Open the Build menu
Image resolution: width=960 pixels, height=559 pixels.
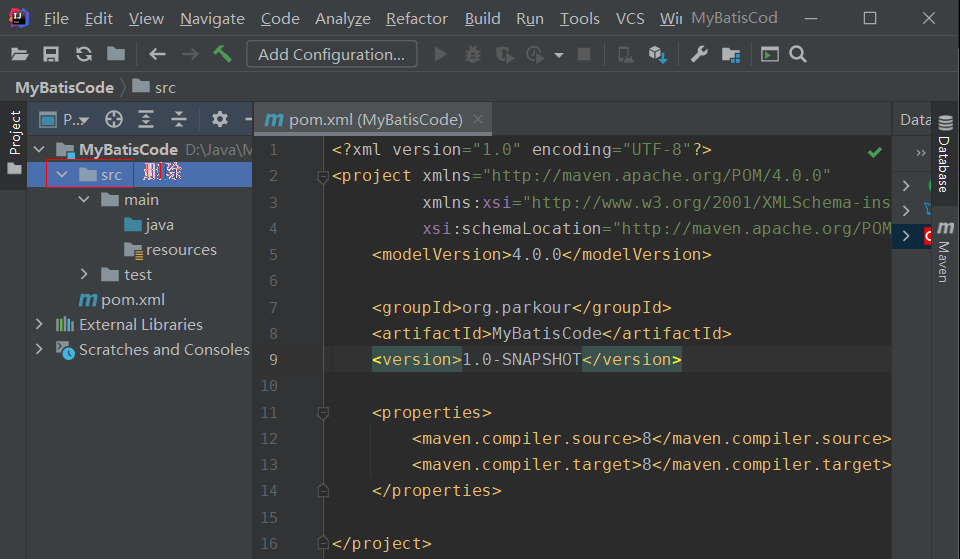tap(482, 18)
